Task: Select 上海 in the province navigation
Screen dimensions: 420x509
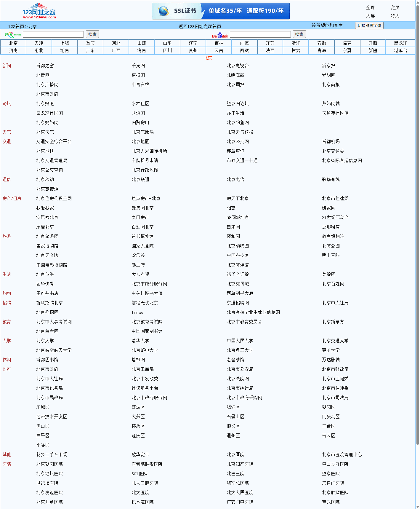Action: [x=65, y=43]
